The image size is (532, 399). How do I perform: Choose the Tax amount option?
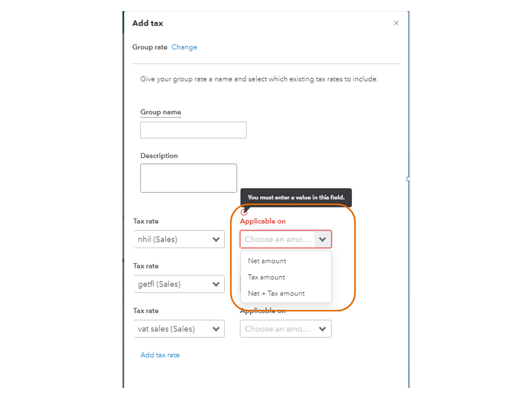coord(267,277)
